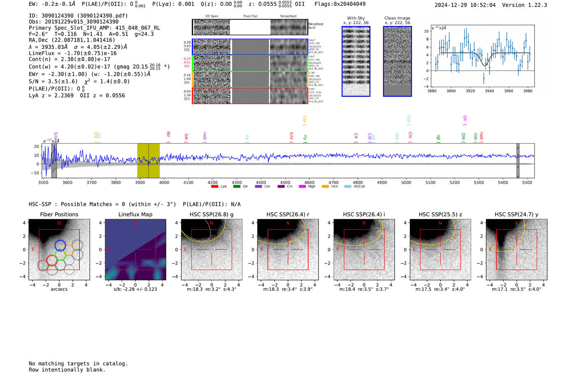Open the HSC SSP(25.5) z cutout
This screenshot has height=392, width=576.
click(x=440, y=250)
